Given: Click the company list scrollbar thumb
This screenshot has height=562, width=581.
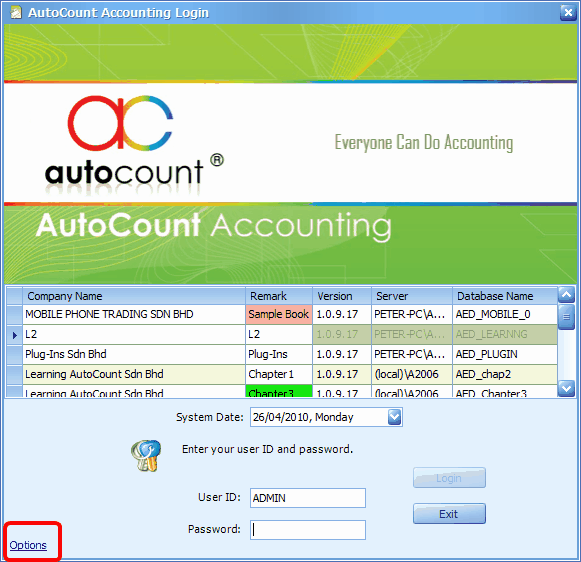Looking at the screenshot, I should [x=566, y=317].
